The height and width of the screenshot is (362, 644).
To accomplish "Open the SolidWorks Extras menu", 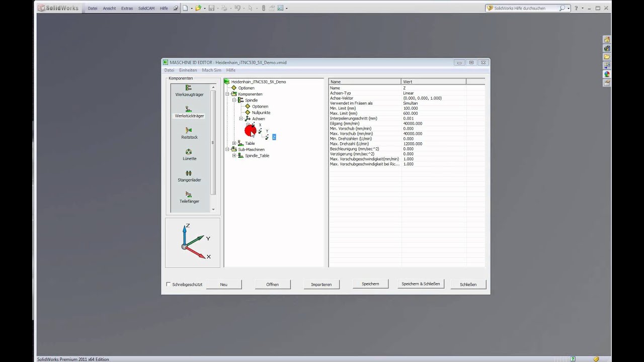I will (127, 8).
